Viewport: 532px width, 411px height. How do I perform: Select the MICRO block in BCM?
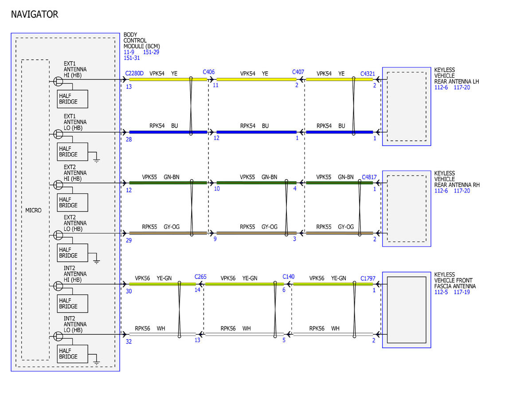(35, 210)
